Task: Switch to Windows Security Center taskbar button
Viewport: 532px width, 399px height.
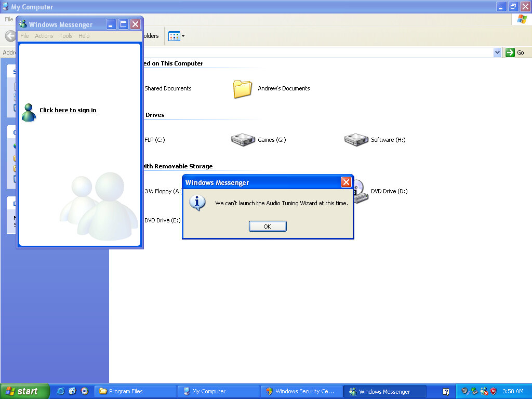Action: coord(301,391)
